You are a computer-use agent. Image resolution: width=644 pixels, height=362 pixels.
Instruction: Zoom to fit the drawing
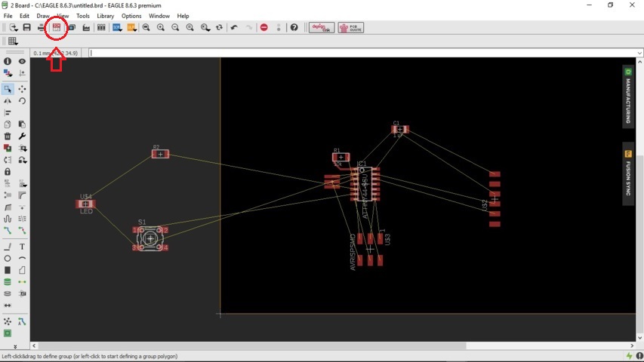146,27
